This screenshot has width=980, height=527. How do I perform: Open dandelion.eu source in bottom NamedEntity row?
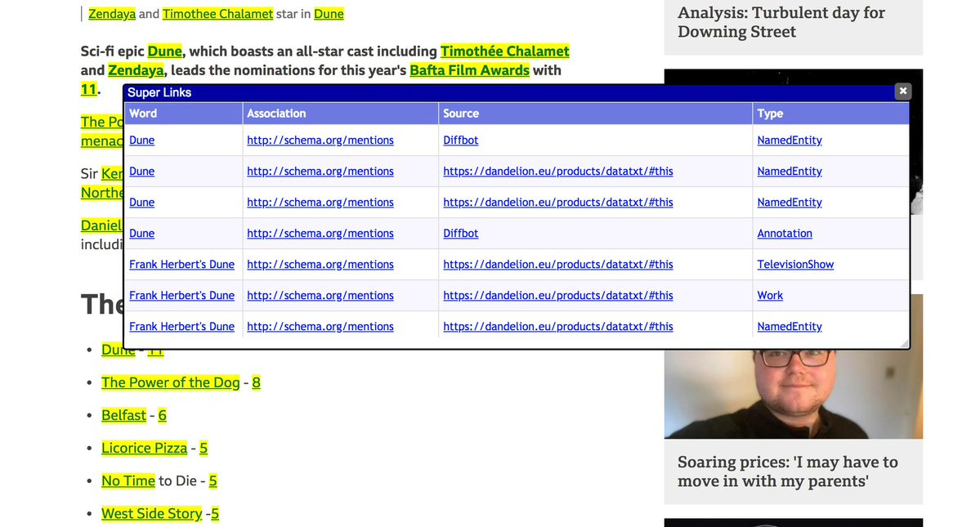click(x=558, y=327)
